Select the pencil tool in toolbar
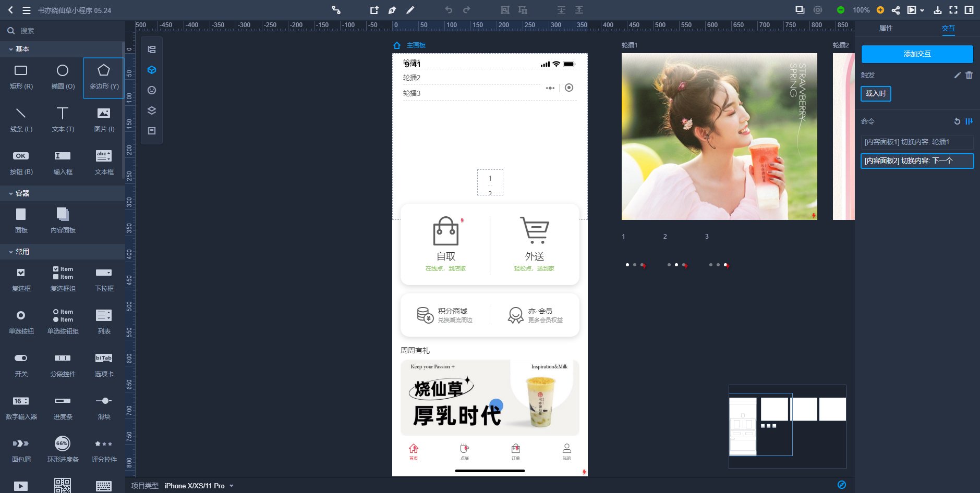This screenshot has width=980, height=493. pos(410,10)
